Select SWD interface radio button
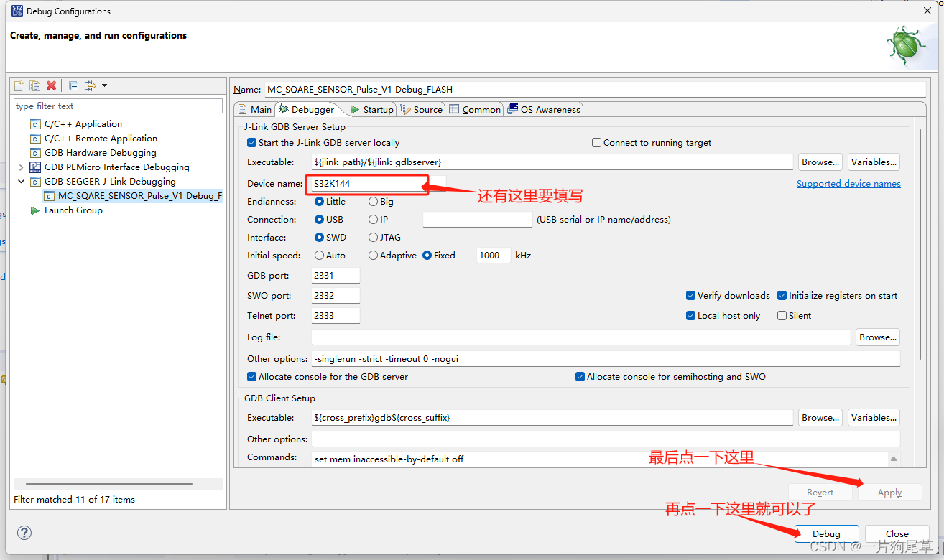944x560 pixels. 320,238
